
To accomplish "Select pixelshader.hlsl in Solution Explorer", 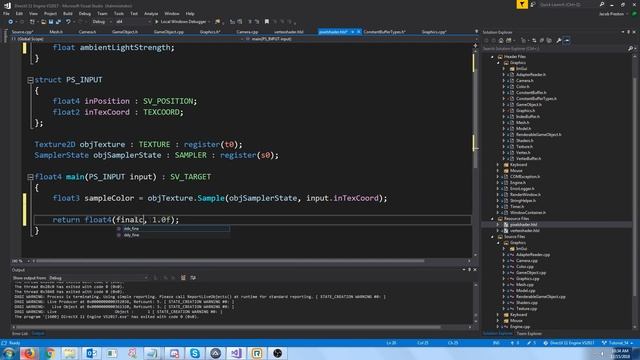I will point(523,225).
